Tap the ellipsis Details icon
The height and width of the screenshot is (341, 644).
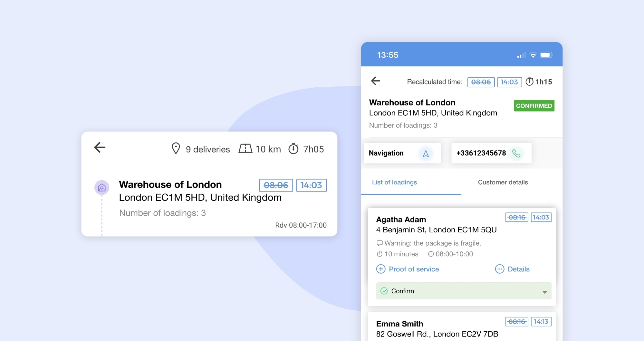click(499, 269)
